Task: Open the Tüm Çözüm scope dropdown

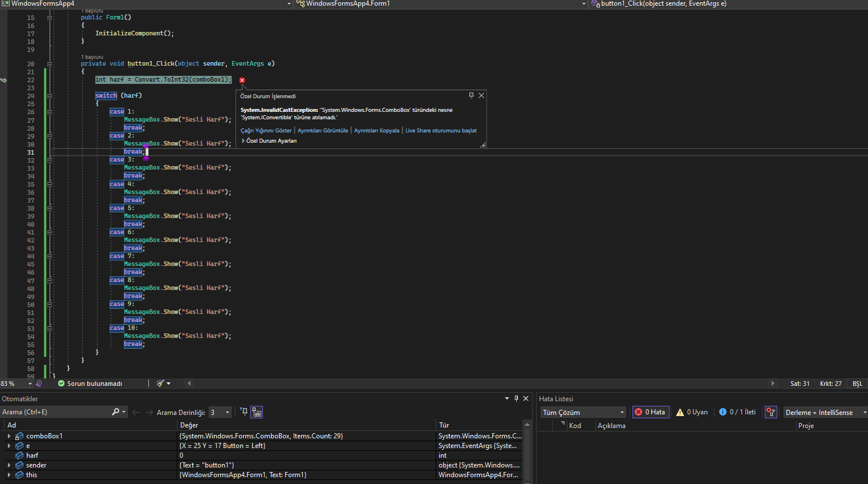Action: [583, 412]
